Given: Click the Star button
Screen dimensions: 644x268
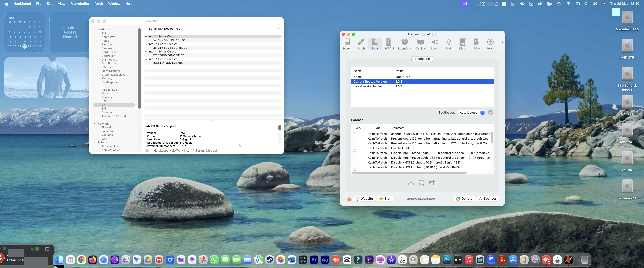Looking at the screenshot, I should (x=385, y=199).
